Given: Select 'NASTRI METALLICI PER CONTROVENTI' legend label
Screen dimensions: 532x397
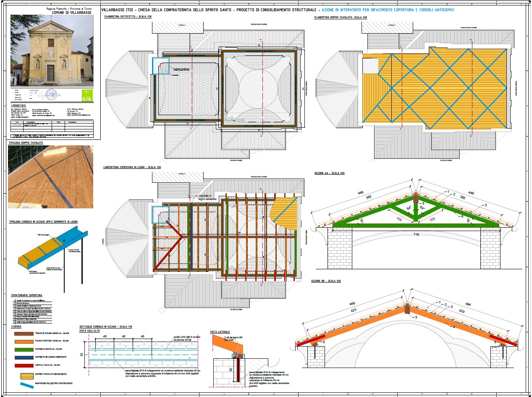Looking at the screenshot, I should click(x=54, y=383).
